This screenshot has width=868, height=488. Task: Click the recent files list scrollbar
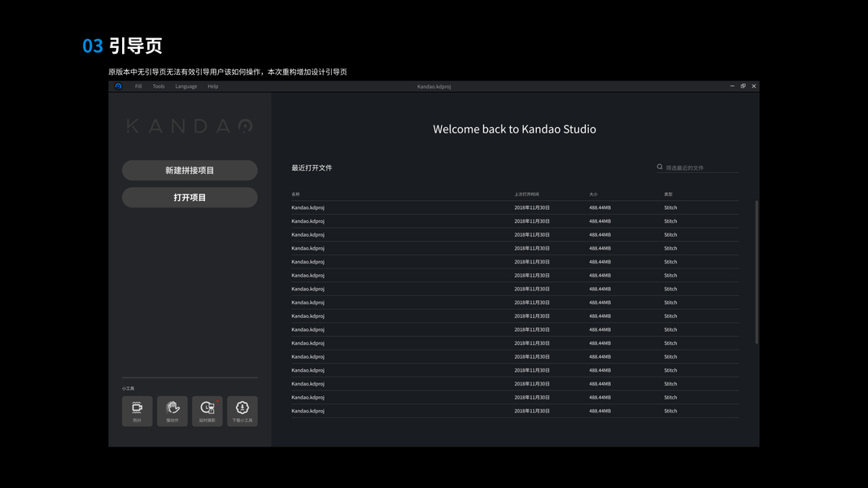coord(757,272)
